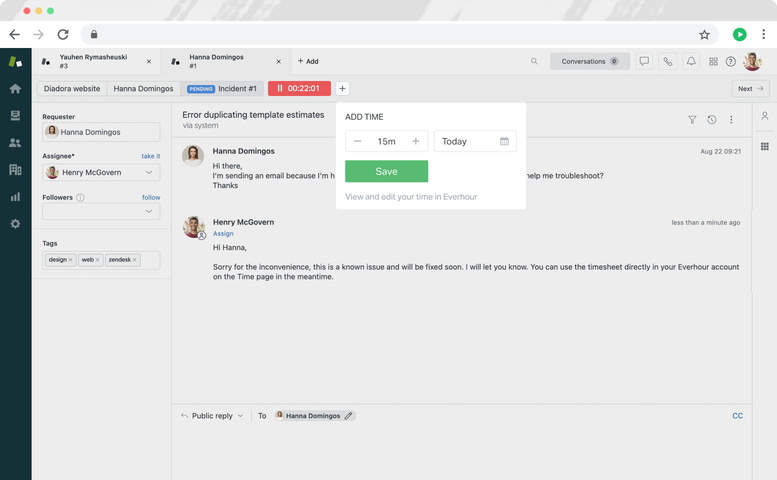Viewport: 777px width, 480px height.
Task: Click followers info icon
Action: click(80, 197)
